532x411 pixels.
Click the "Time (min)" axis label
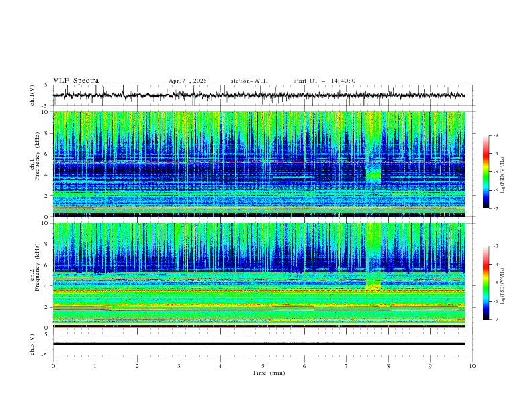pyautogui.click(x=269, y=373)
